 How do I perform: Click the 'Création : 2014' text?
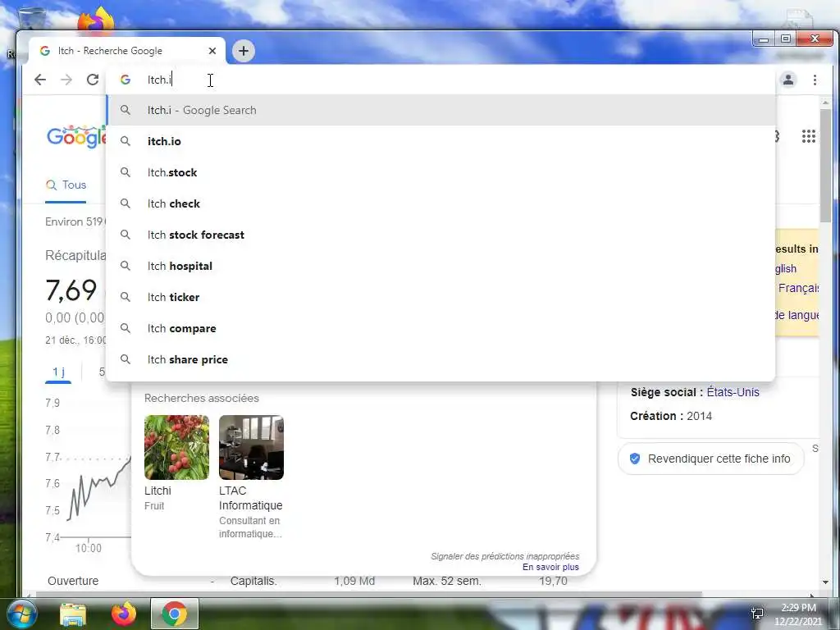pyautogui.click(x=671, y=416)
